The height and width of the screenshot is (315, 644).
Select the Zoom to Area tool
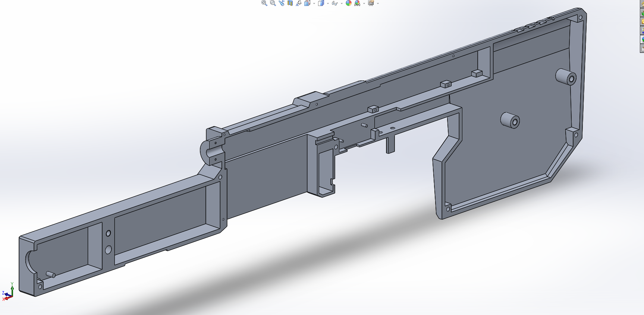point(273,3)
